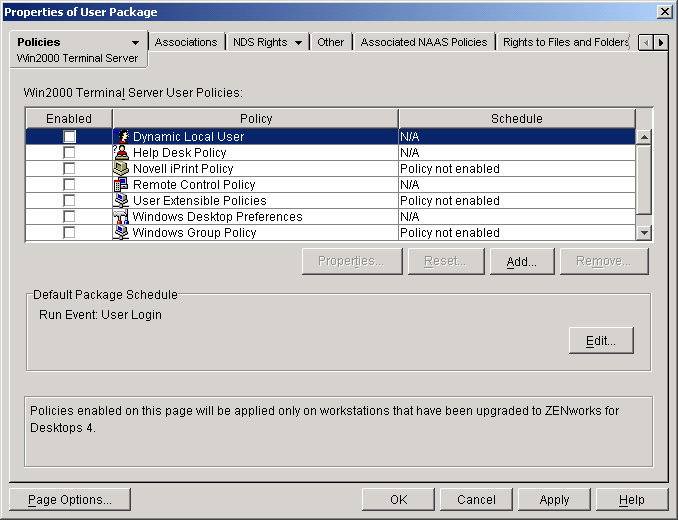Image resolution: width=678 pixels, height=520 pixels.
Task: Click 'Run Event: User Login' text
Action: pyautogui.click(x=100, y=315)
